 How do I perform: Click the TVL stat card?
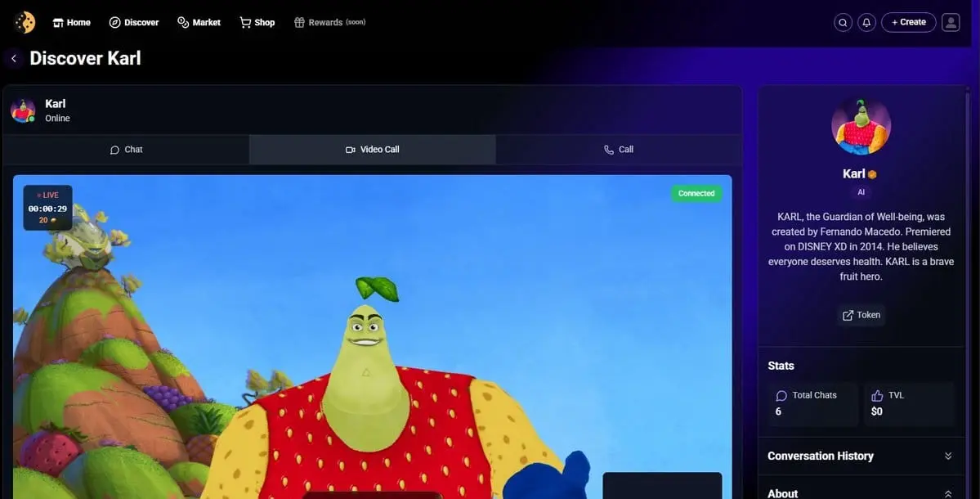[910, 404]
